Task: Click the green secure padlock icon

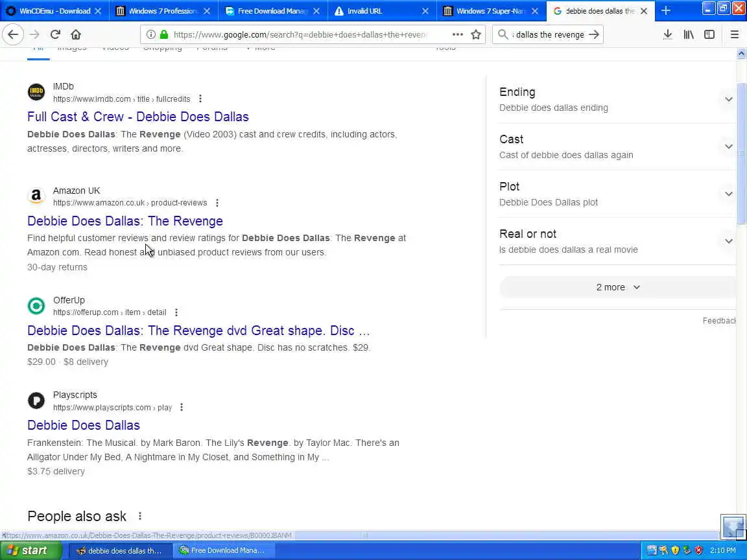Action: click(164, 34)
